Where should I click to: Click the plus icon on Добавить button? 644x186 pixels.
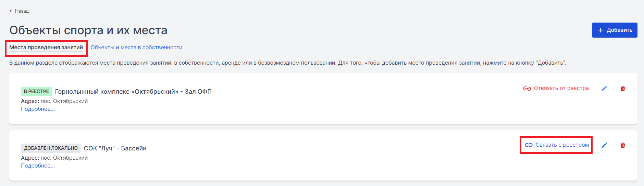click(600, 30)
